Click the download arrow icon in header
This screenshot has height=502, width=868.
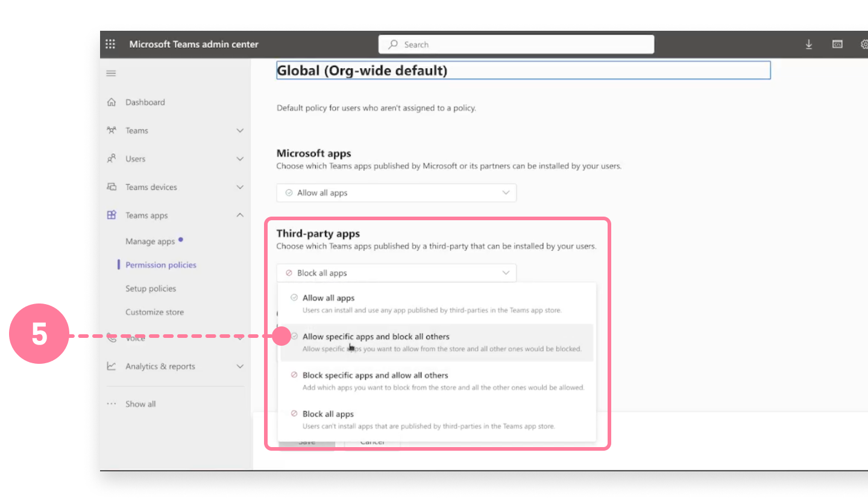(x=809, y=44)
